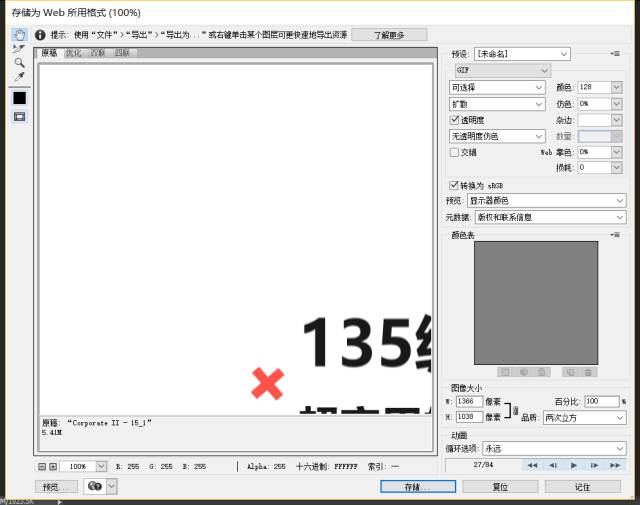The width and height of the screenshot is (640, 505).
Task: Open the 品质 两次立方 dropdown
Action: 584,418
